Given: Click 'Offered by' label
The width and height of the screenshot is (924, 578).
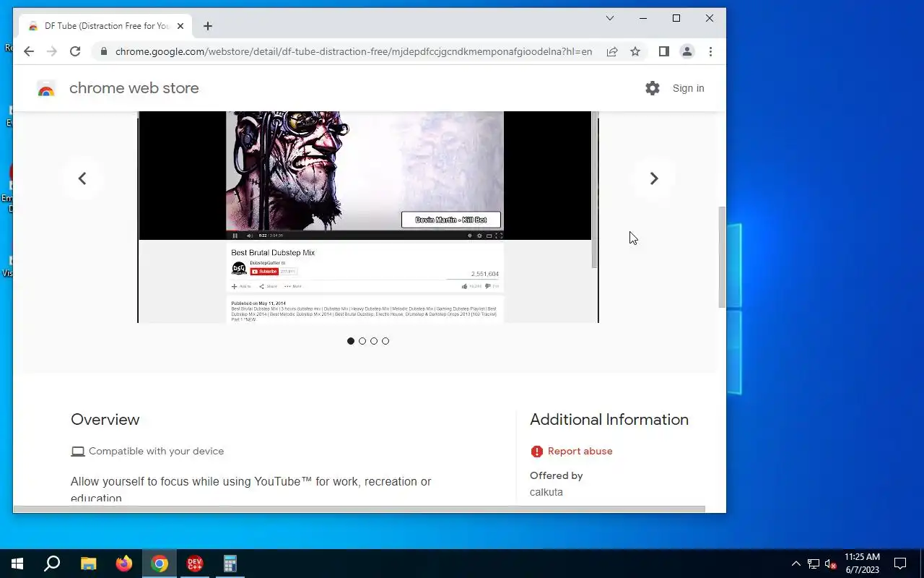Looking at the screenshot, I should click(x=556, y=475).
